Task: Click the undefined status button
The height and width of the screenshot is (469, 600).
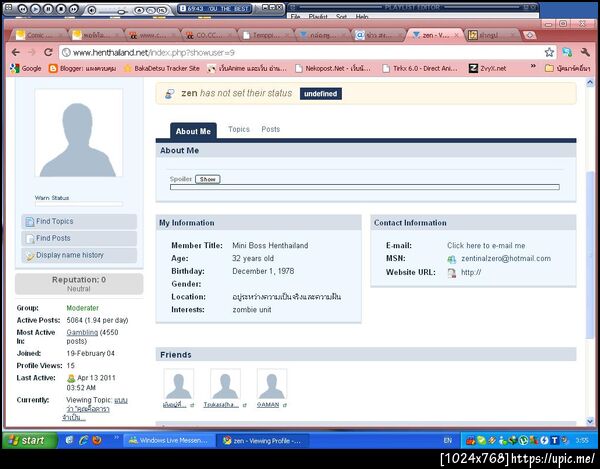Action: pyautogui.click(x=321, y=94)
